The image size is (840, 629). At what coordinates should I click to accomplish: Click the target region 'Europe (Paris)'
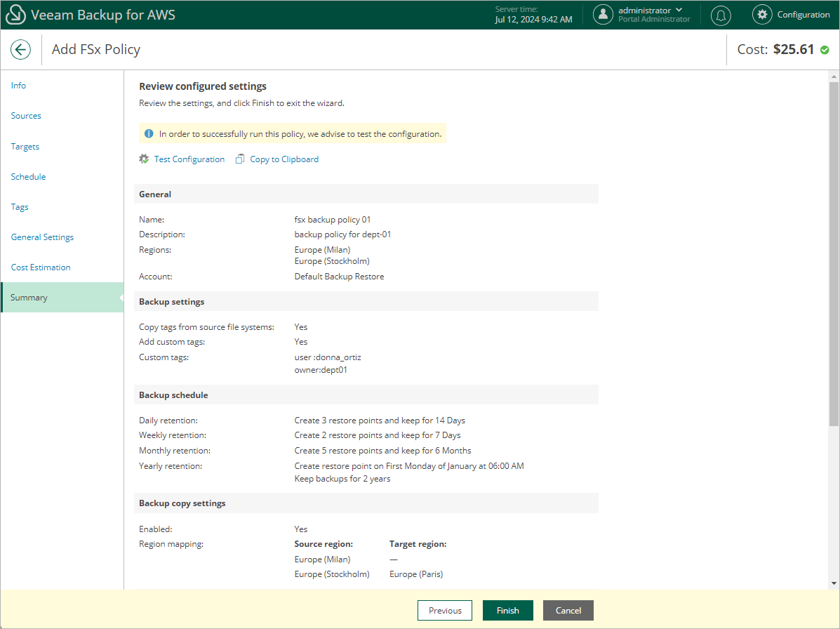pyautogui.click(x=415, y=574)
